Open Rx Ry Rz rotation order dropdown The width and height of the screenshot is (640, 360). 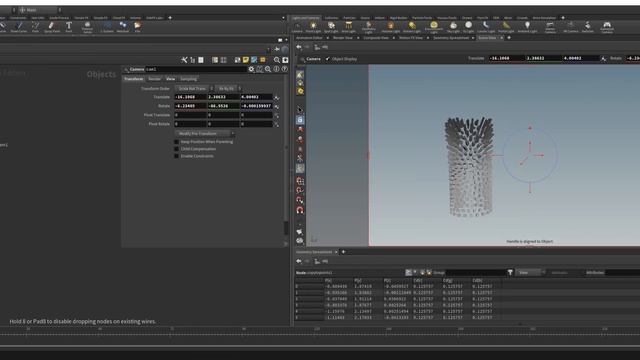coord(228,89)
